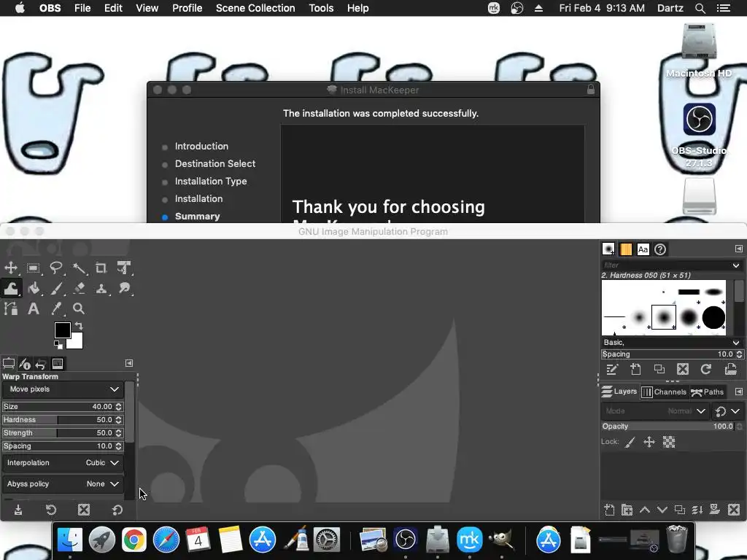
Task: Select the Unified Transform tool
Action: coord(124,268)
